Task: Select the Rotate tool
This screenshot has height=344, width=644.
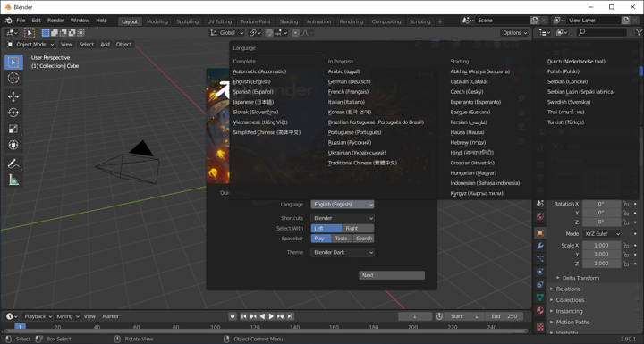Action: click(13, 113)
